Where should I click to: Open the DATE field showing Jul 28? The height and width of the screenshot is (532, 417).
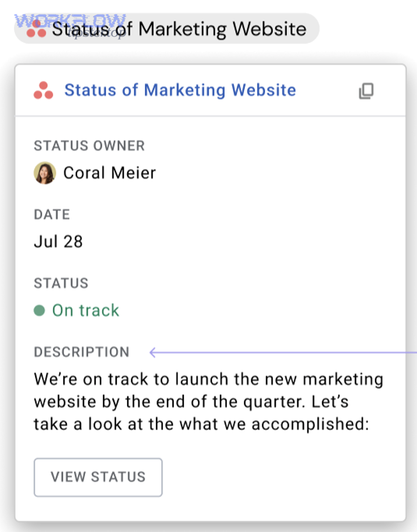(57, 241)
